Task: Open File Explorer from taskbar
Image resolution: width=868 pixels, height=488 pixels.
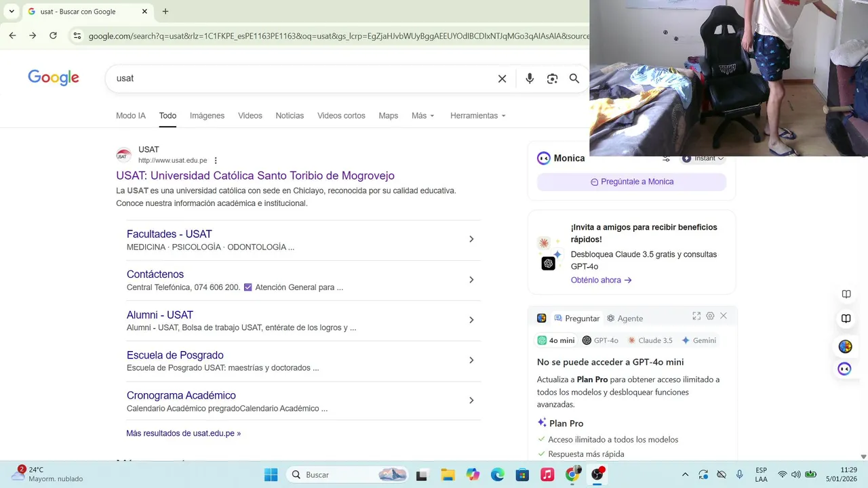Action: coord(447,474)
